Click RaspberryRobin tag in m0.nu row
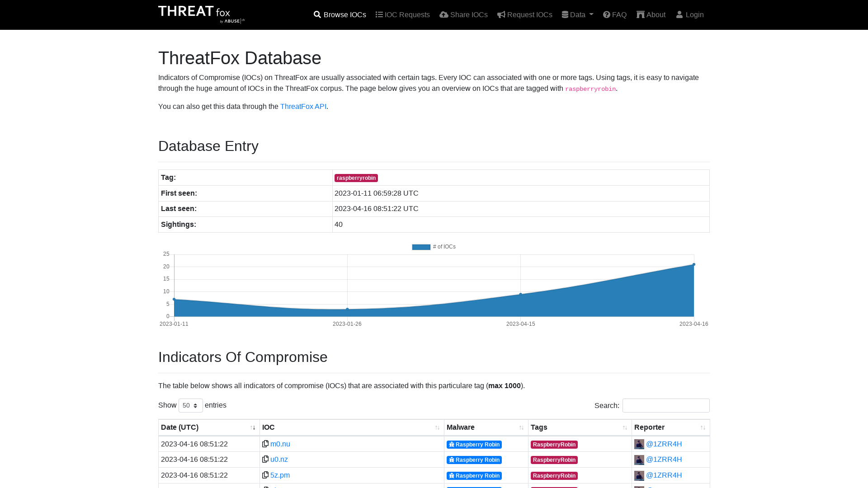Viewport: 868px width, 488px height. tap(554, 445)
